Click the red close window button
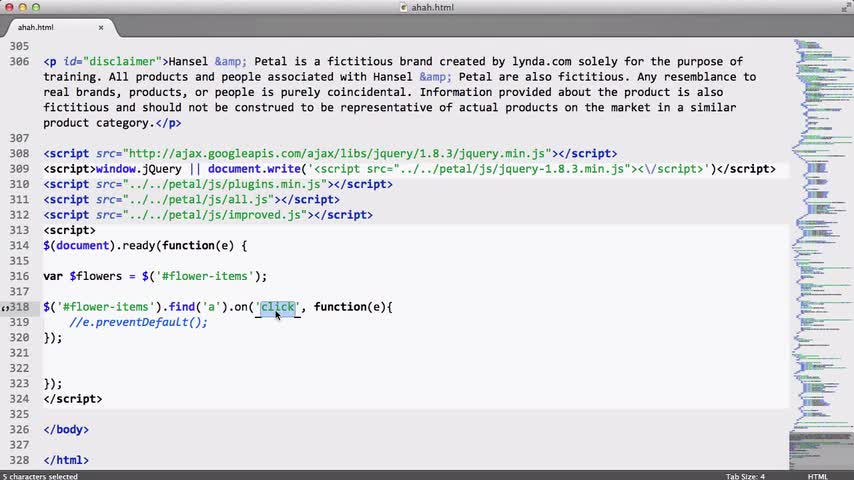 click(9, 7)
